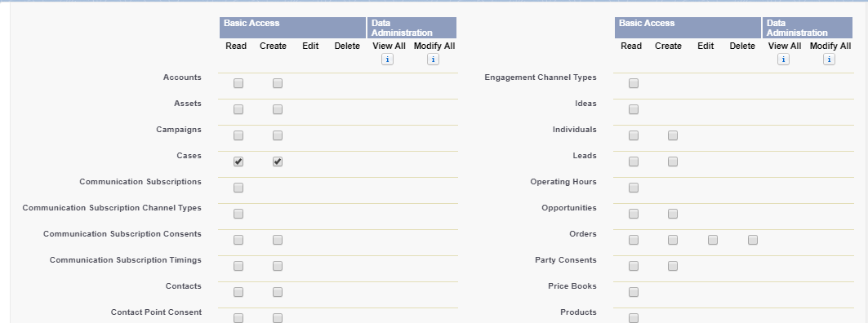Enable Read for Engagement Channel Types
Viewport: 868px width, 323px height.
point(634,83)
